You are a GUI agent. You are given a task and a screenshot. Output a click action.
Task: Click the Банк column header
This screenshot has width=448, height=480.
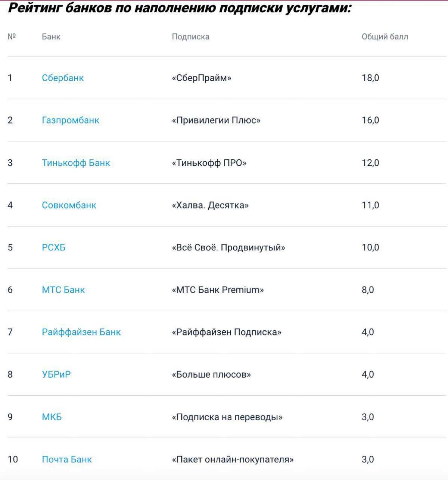(51, 37)
